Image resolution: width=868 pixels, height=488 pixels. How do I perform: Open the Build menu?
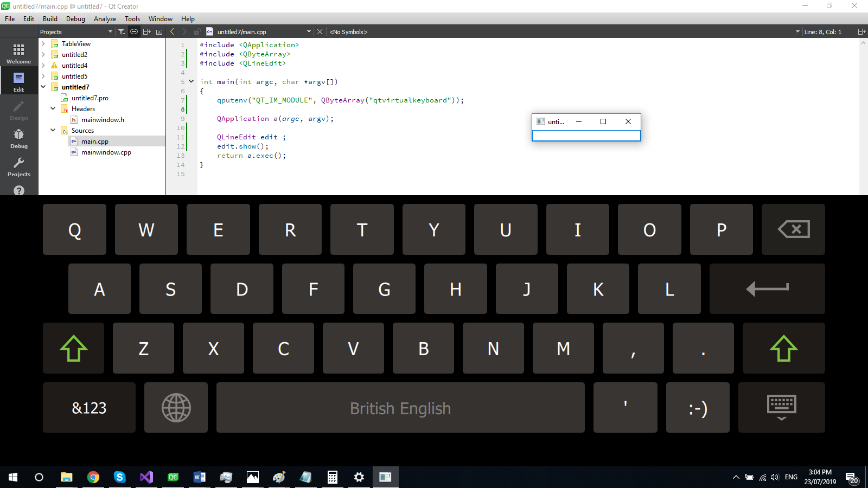click(50, 19)
